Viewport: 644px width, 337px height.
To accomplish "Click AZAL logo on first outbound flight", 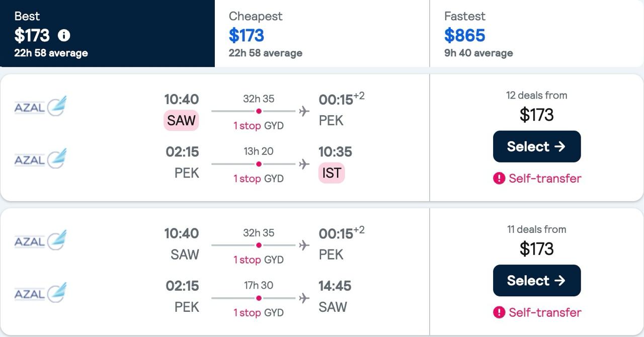I will (x=40, y=106).
